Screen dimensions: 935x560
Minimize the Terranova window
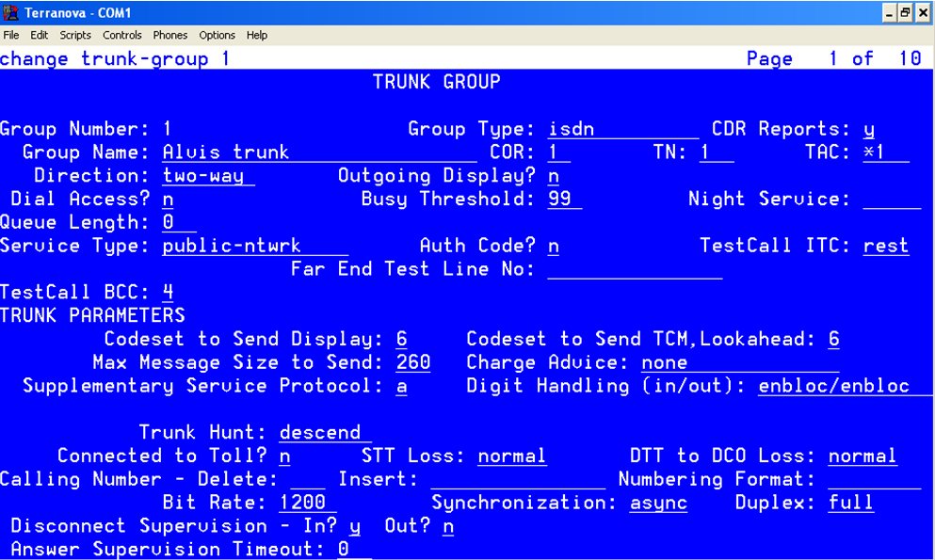tap(890, 13)
